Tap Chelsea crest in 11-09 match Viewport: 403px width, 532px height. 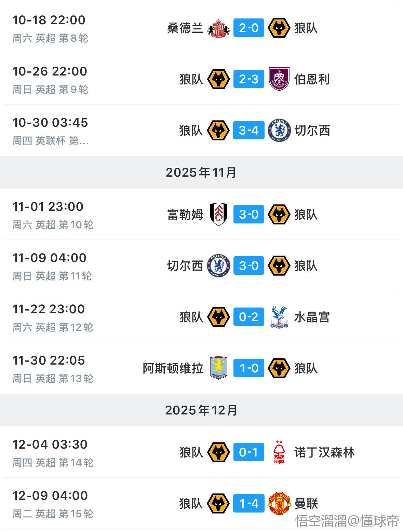click(218, 266)
